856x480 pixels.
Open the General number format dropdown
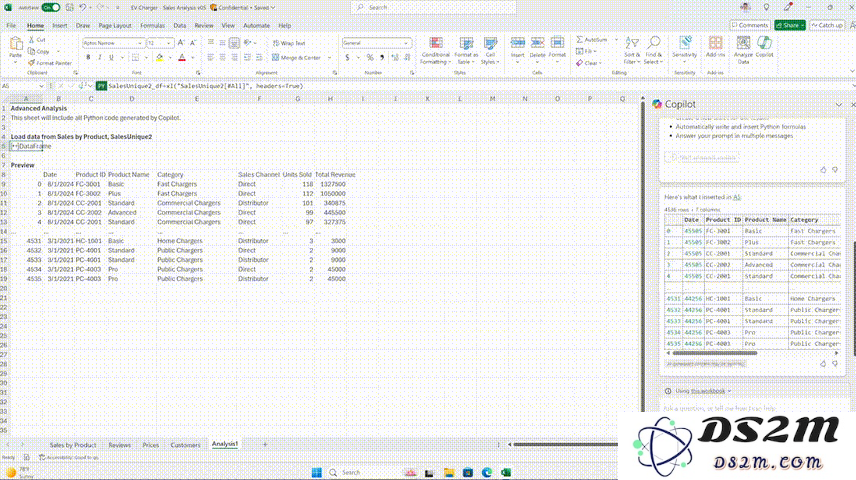tap(406, 43)
